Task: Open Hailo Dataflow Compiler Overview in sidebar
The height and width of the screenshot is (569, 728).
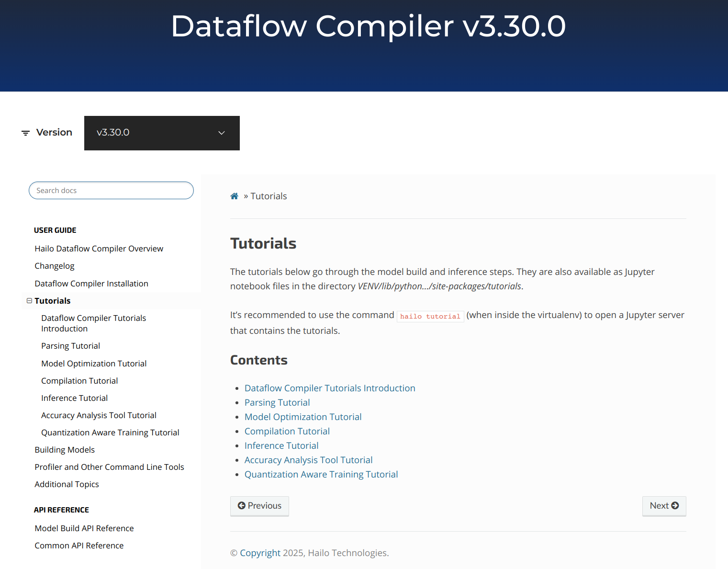Action: pos(99,249)
